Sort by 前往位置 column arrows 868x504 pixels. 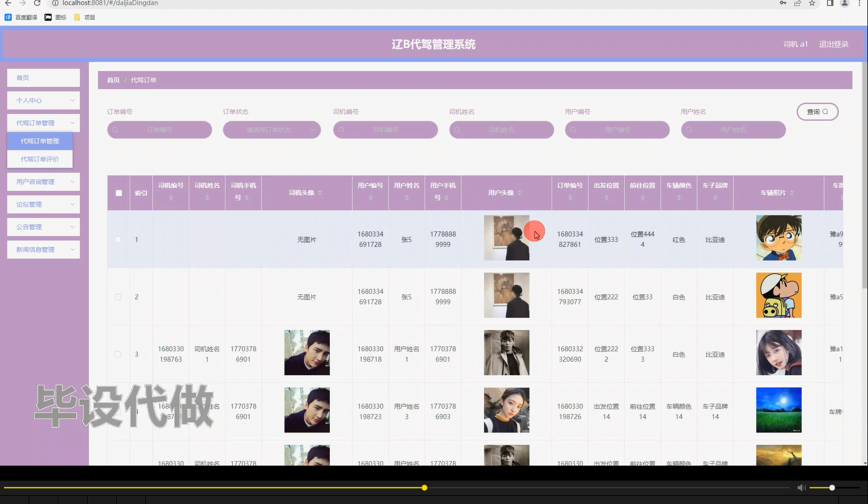tap(643, 198)
